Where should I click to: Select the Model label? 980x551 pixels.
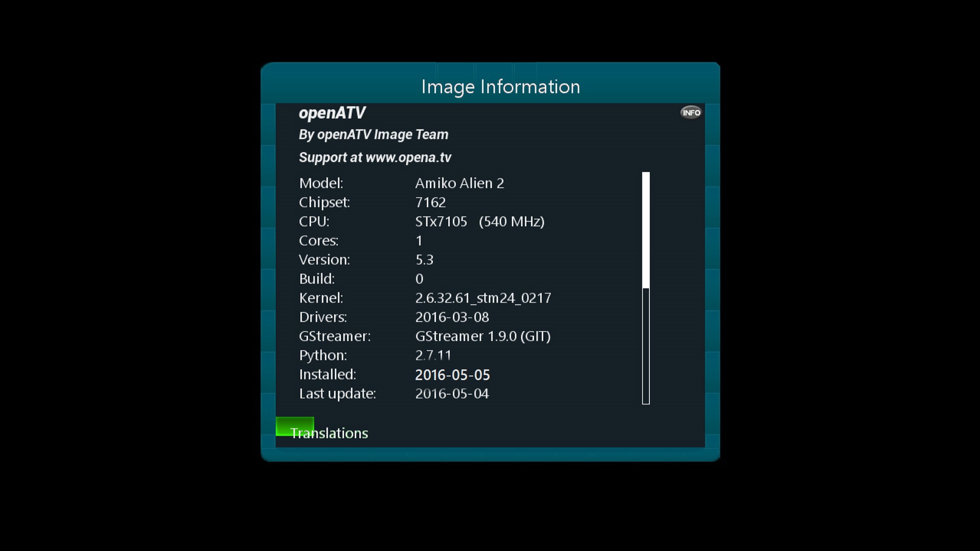[321, 183]
